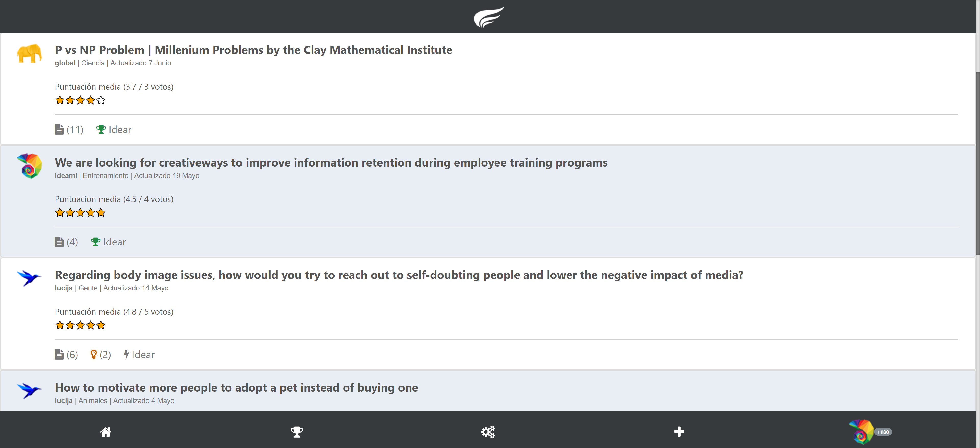980x448 pixels.
Task: Click the trophy Idear on P vs NP post
Action: (x=114, y=130)
